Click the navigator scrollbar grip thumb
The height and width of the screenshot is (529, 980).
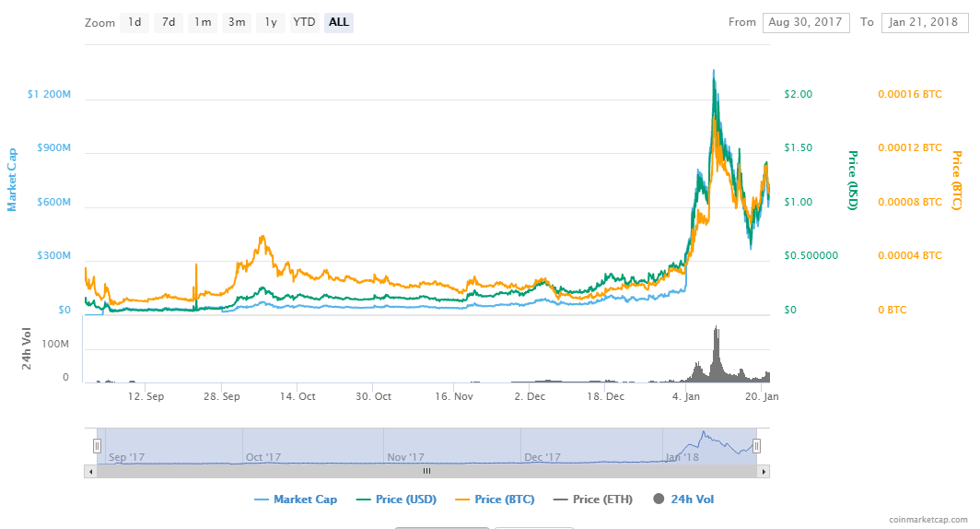(426, 472)
